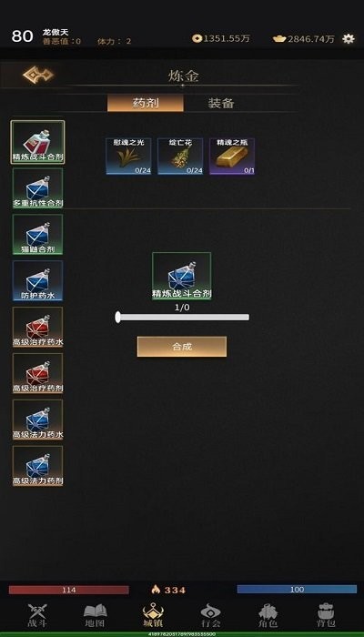364x637 pixels.
Task: Open the 背包 backpack navigation item
Action: 326,615
